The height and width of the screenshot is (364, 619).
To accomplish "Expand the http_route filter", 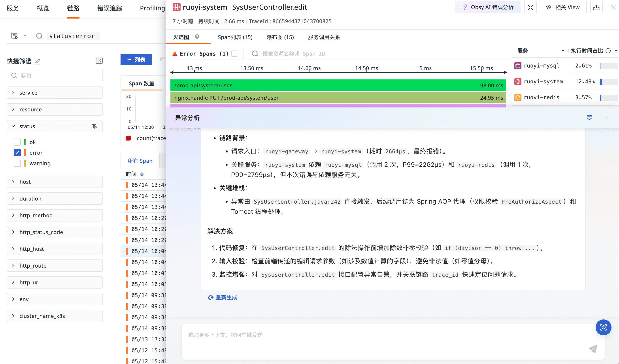I will click(55, 266).
